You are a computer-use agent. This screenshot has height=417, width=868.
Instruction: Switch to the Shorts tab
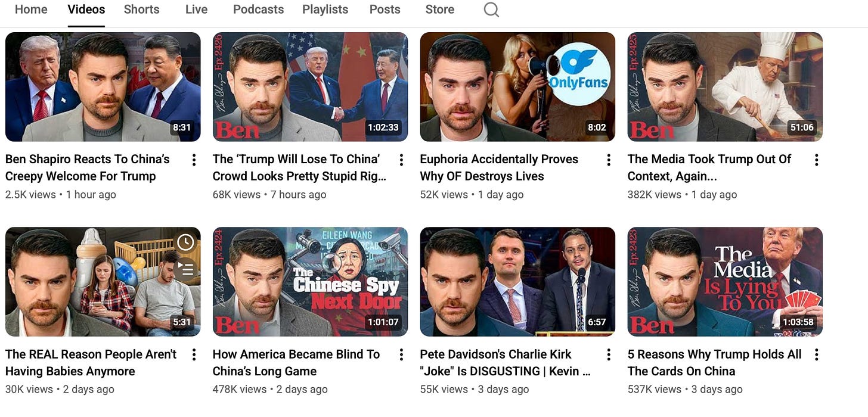click(x=141, y=10)
